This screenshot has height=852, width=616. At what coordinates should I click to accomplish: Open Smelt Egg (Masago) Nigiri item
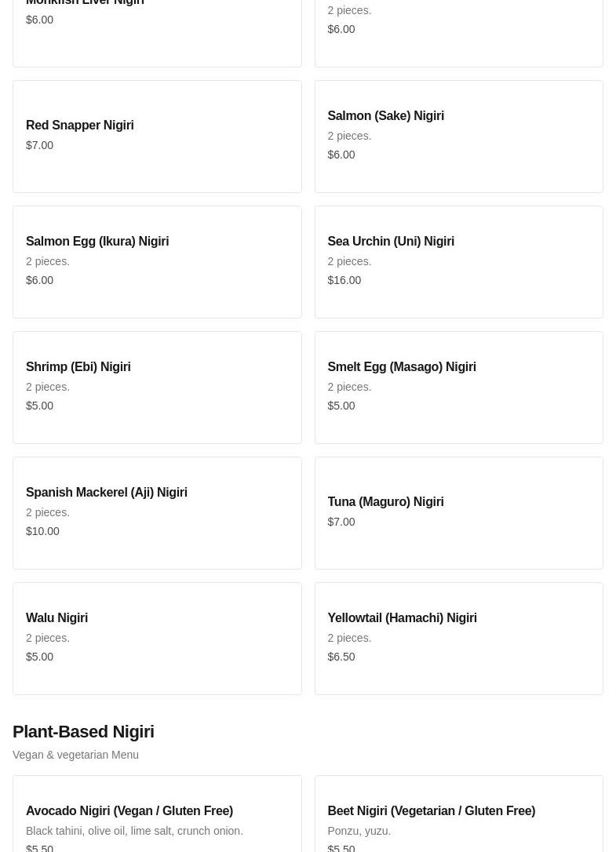pyautogui.click(x=458, y=387)
